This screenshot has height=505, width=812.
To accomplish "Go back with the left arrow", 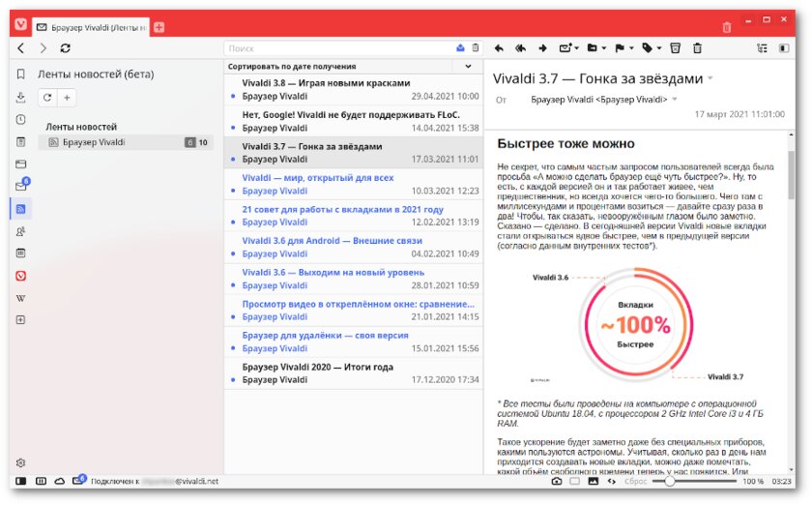I will coord(20,48).
